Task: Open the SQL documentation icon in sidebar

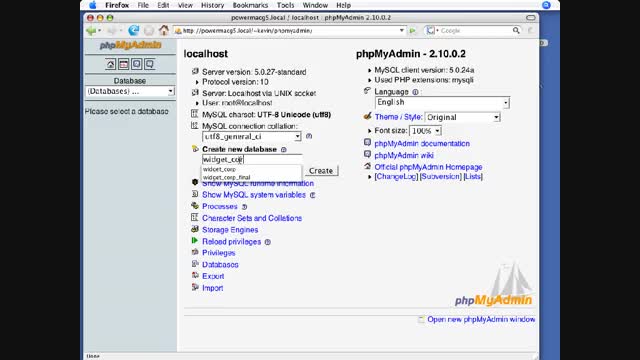Action: 149,64
